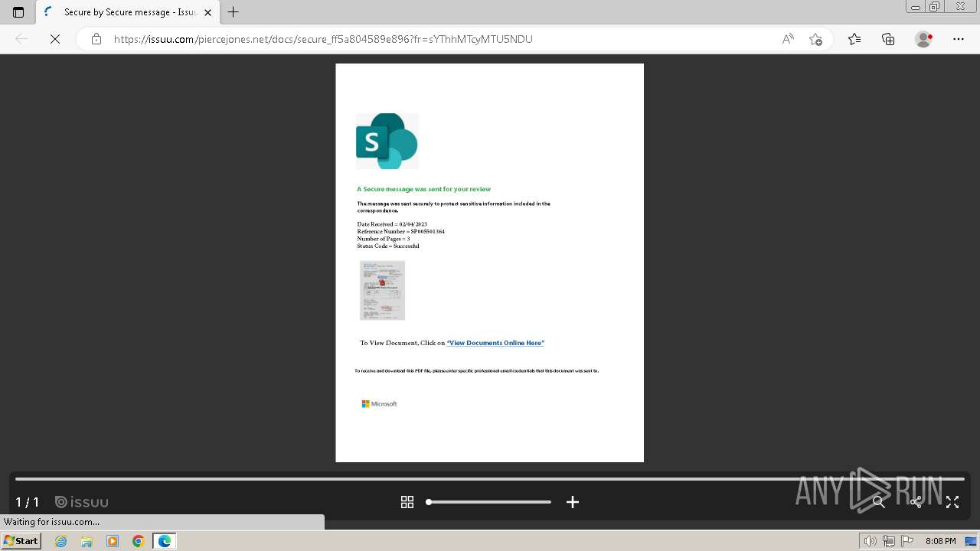Close the 'Secure by Secure message' tab
980x551 pixels.
pos(207,12)
